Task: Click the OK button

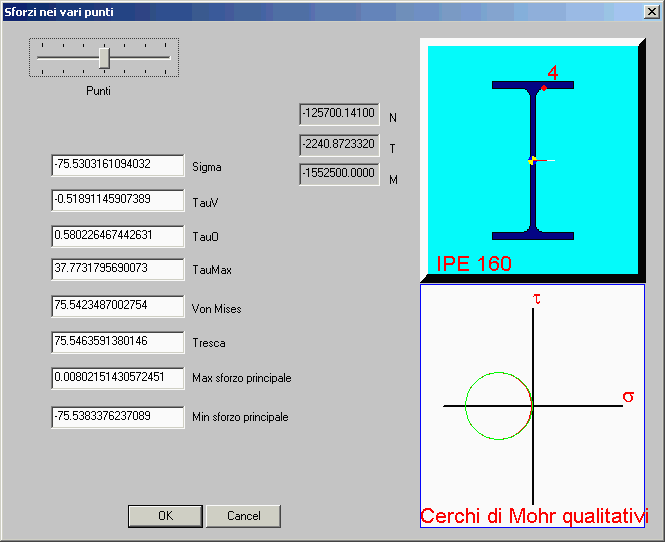Action: 165,516
